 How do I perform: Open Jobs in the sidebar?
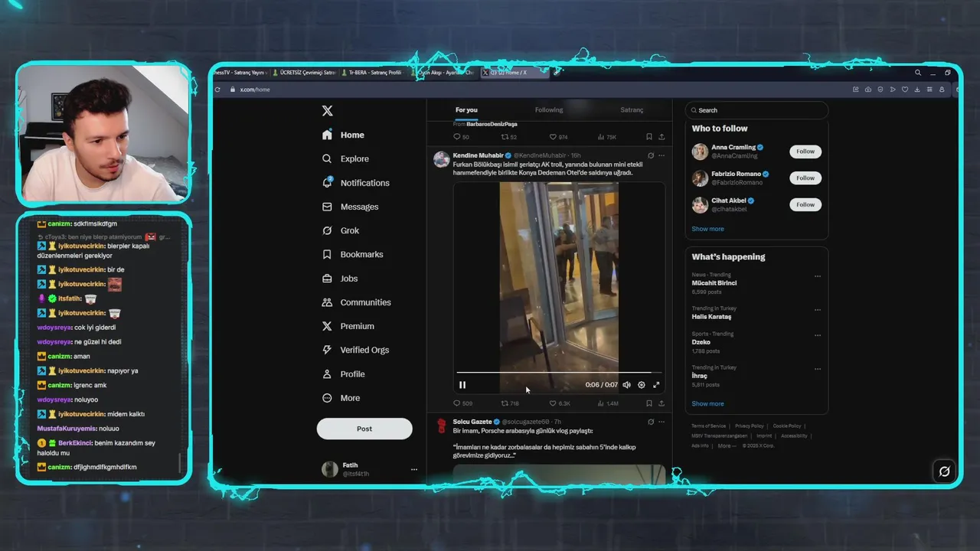340,279
